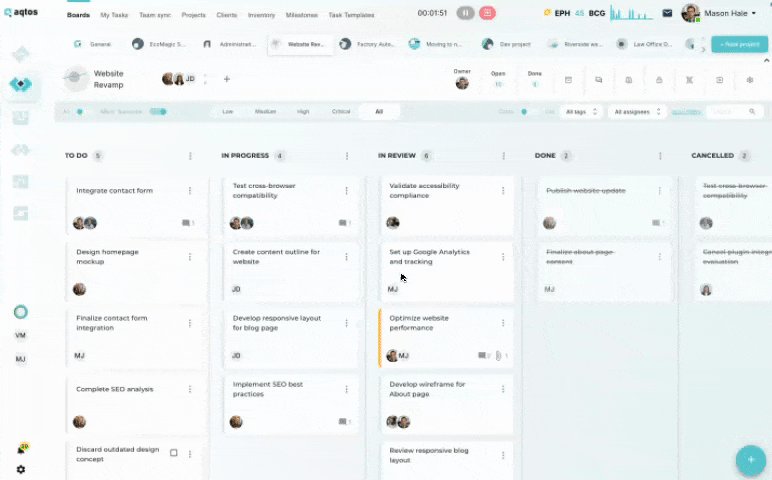The height and width of the screenshot is (480, 772).
Task: Select Medium priority filter
Action: click(x=265, y=112)
